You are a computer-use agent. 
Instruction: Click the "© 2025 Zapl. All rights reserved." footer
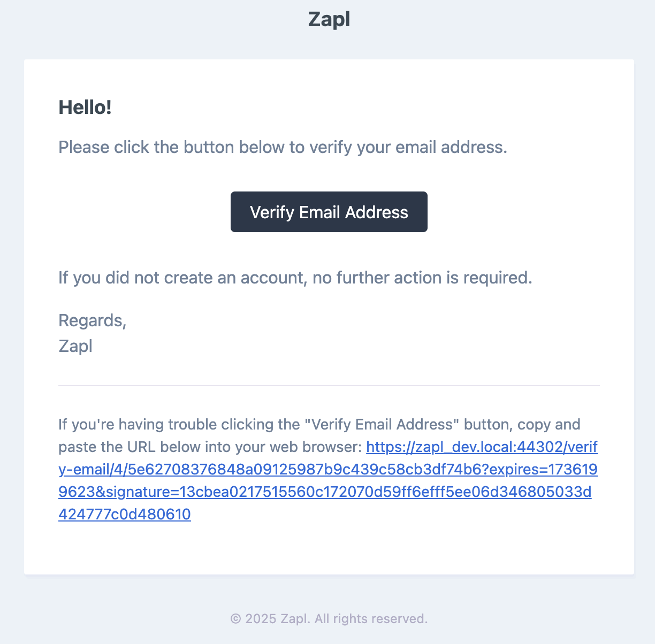click(329, 619)
